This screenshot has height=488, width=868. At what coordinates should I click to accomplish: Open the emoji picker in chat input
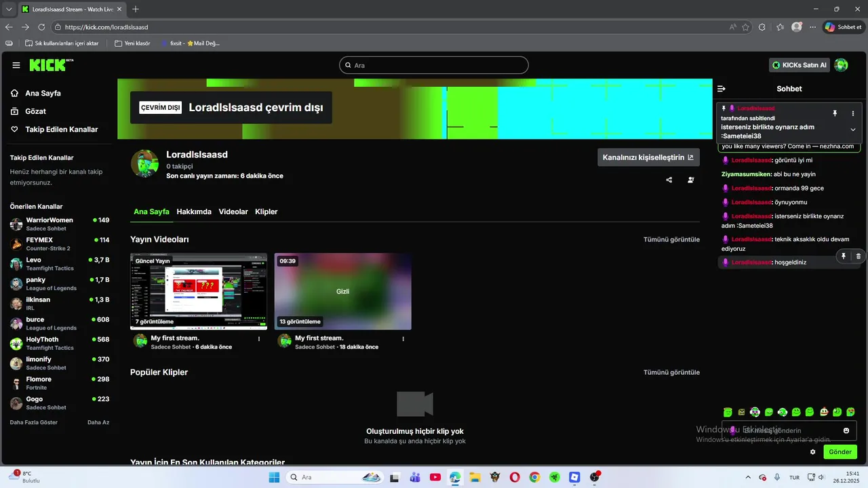point(846,430)
